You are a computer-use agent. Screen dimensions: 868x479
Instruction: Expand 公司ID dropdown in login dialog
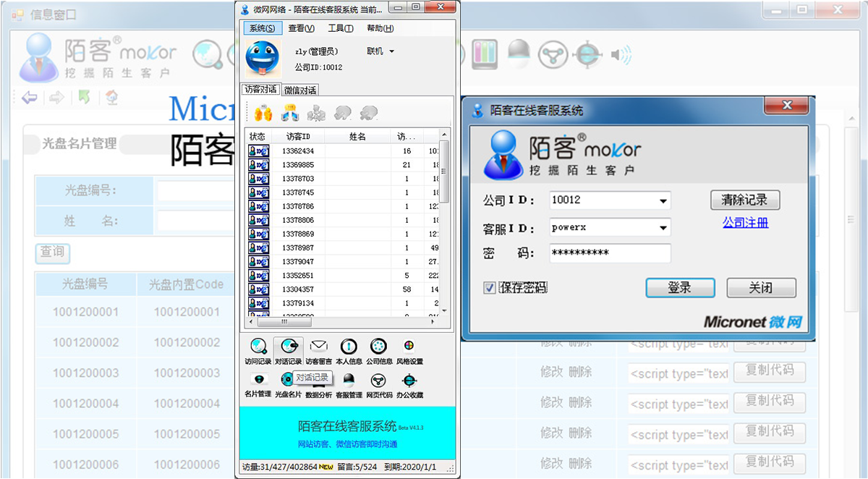click(x=663, y=200)
